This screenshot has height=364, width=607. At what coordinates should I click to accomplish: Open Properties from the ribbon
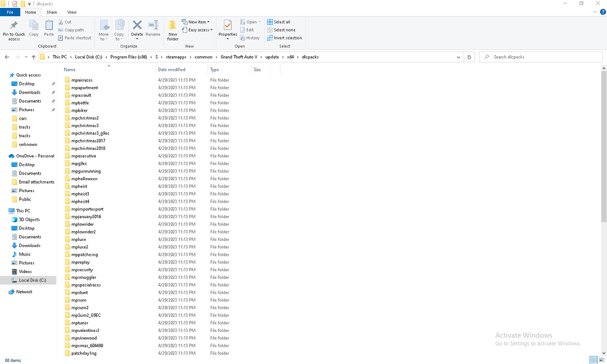(x=228, y=29)
